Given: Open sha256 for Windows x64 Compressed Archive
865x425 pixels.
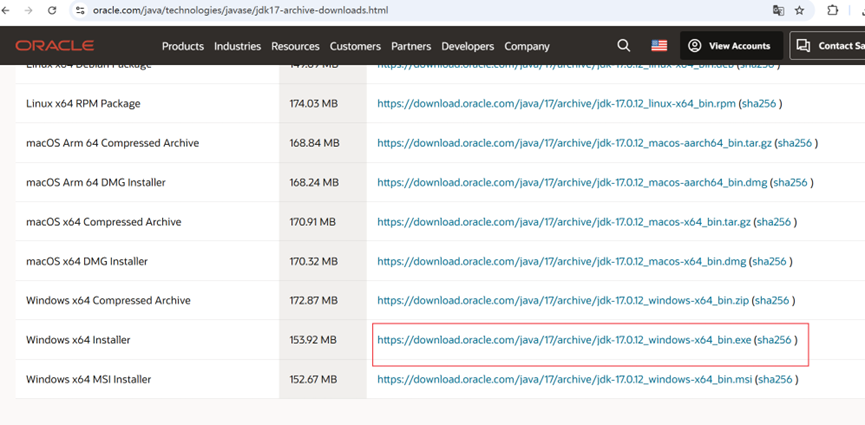Looking at the screenshot, I should (772, 301).
